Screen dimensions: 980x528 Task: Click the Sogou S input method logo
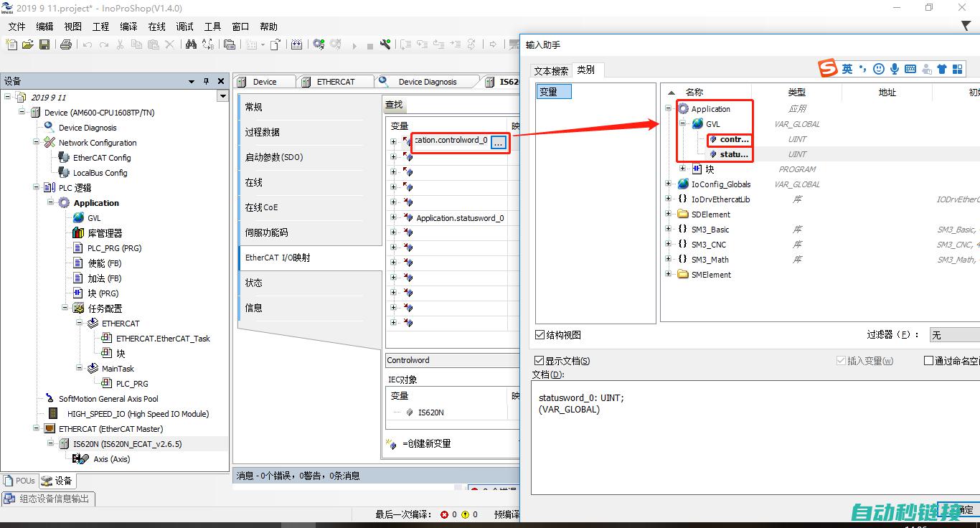(829, 69)
